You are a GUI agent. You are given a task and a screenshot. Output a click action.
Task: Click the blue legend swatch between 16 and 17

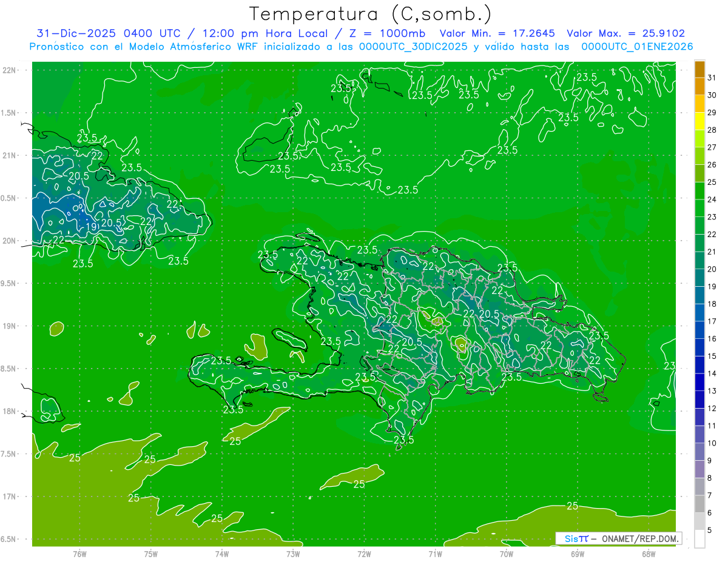699,330
